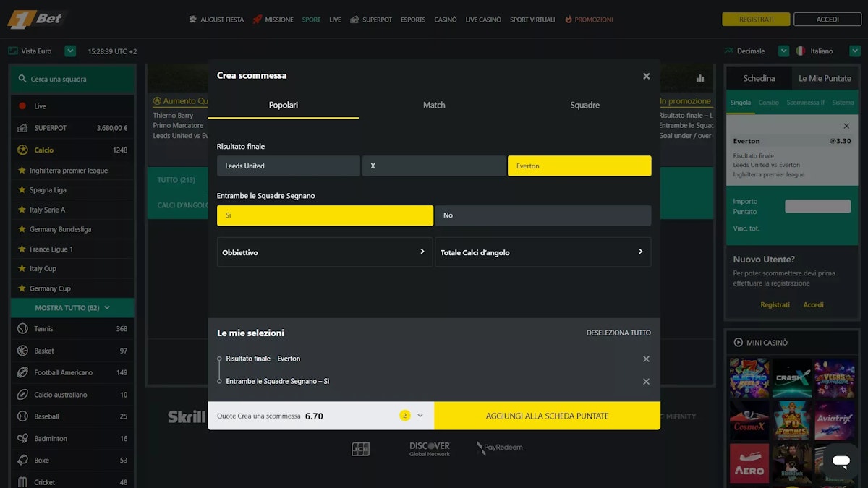Click the Football Americano icon
Screen dimensions: 868x488
(22, 373)
